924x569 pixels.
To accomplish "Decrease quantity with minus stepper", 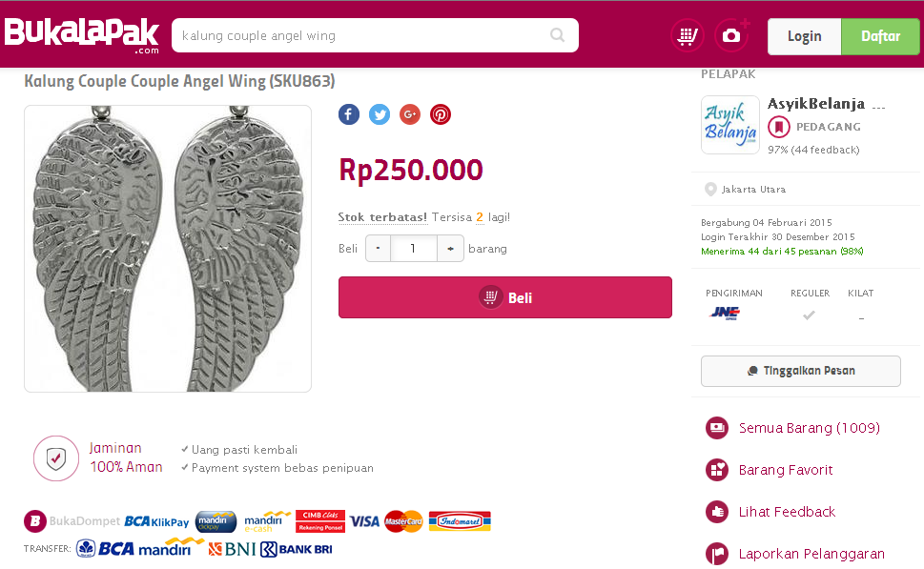I will click(x=378, y=249).
